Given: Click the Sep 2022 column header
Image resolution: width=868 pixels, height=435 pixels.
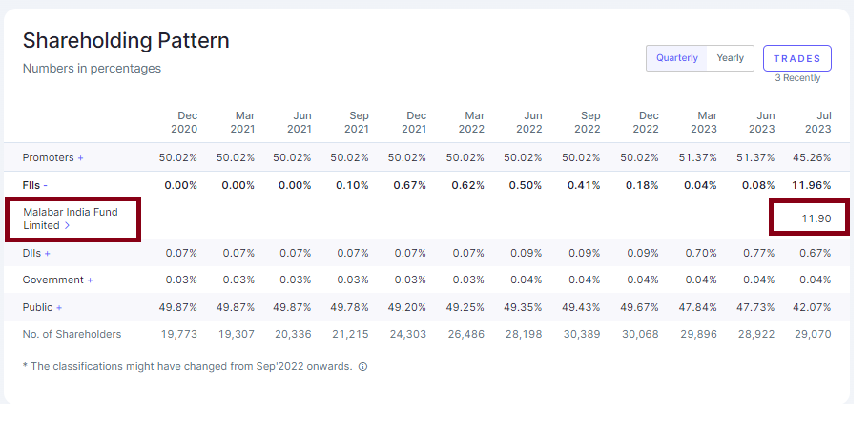Looking at the screenshot, I should [587, 122].
